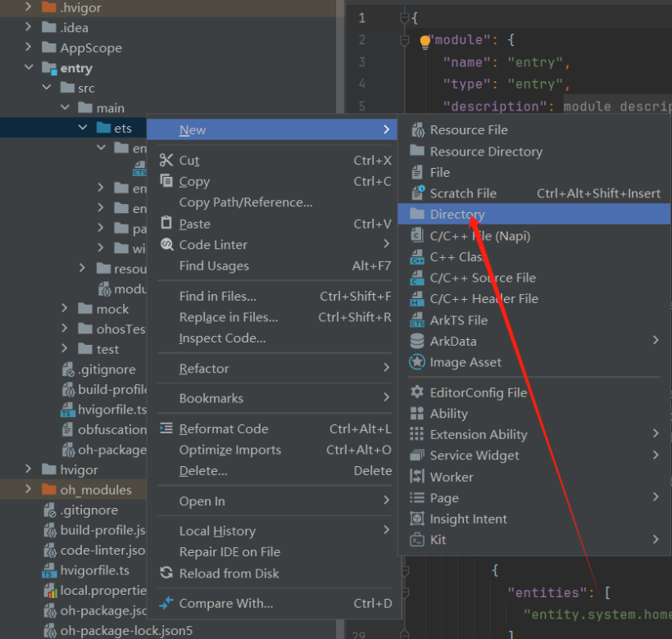This screenshot has width=672, height=639.
Task: Click editor line number 3
Action: pos(362,62)
